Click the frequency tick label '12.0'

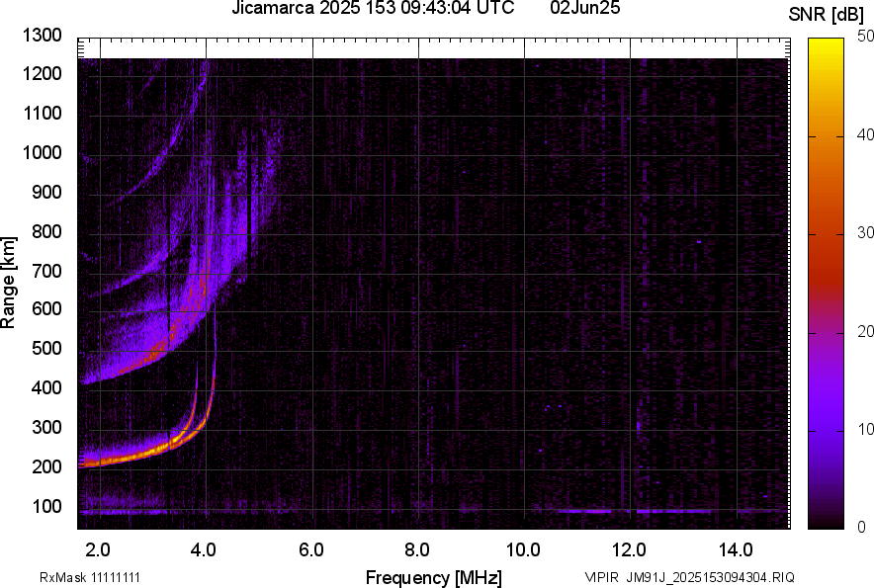(x=629, y=550)
